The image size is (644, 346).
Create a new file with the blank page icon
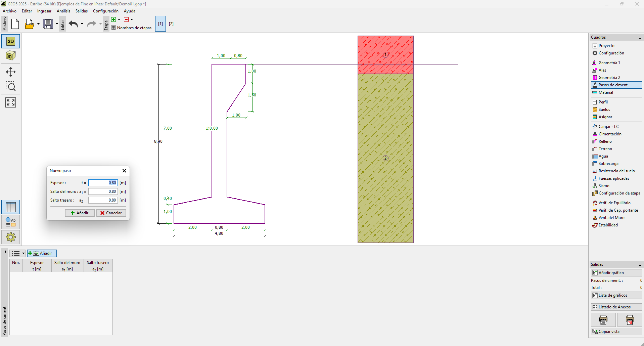[15, 24]
